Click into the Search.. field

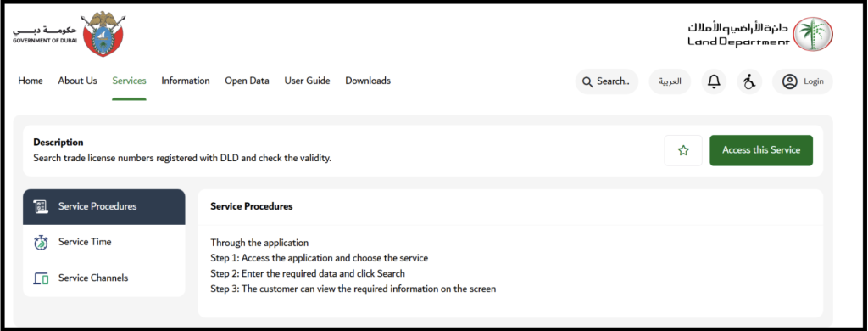(607, 81)
